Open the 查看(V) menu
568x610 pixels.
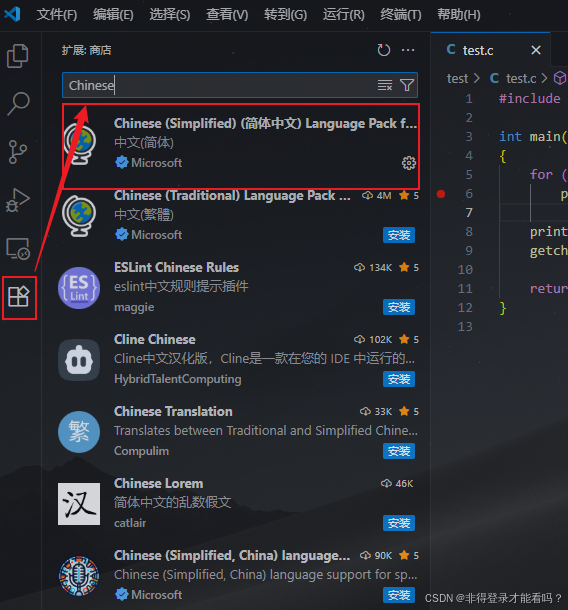tap(227, 15)
